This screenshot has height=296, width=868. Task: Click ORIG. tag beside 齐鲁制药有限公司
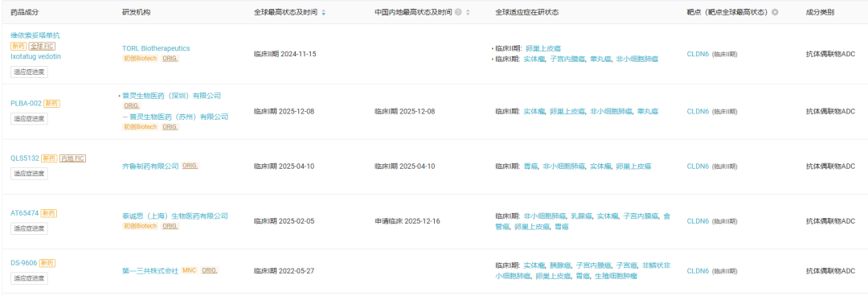190,166
